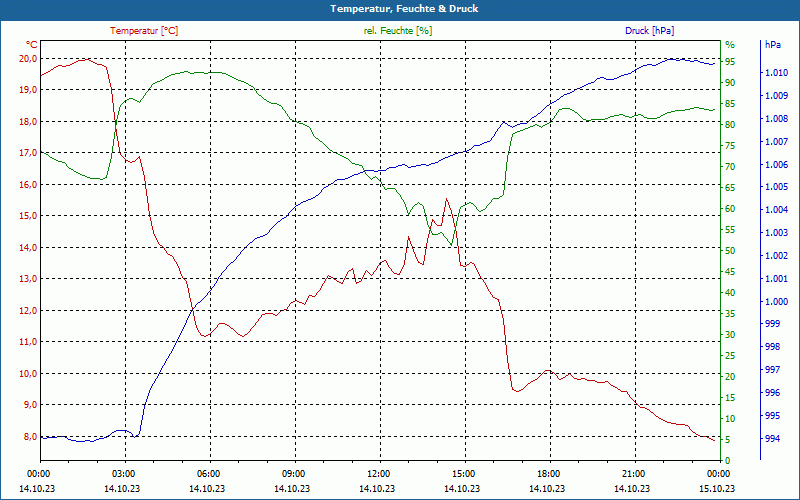Screen dimensions: 800x500
Task: Click the 50 humidity axis value
Action: (x=730, y=251)
